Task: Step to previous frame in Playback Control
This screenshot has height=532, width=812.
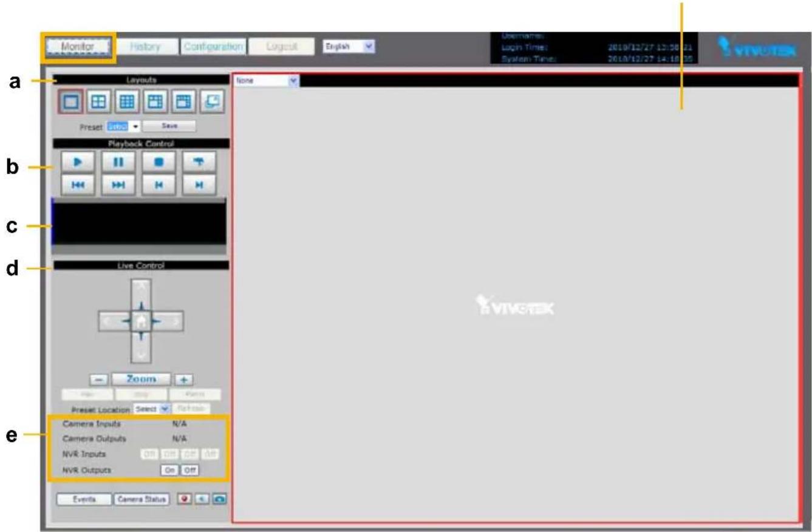Action: click(x=159, y=185)
